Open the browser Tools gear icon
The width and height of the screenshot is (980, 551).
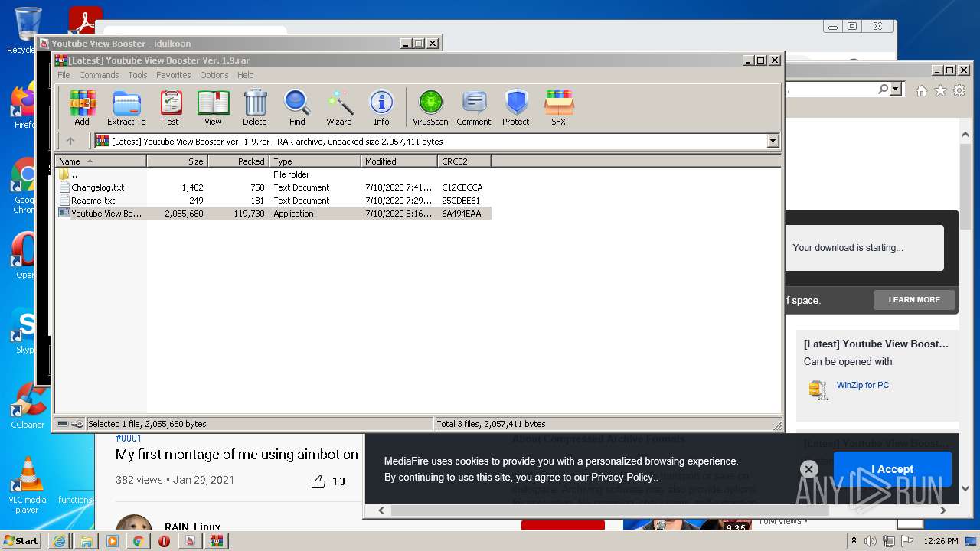[958, 90]
